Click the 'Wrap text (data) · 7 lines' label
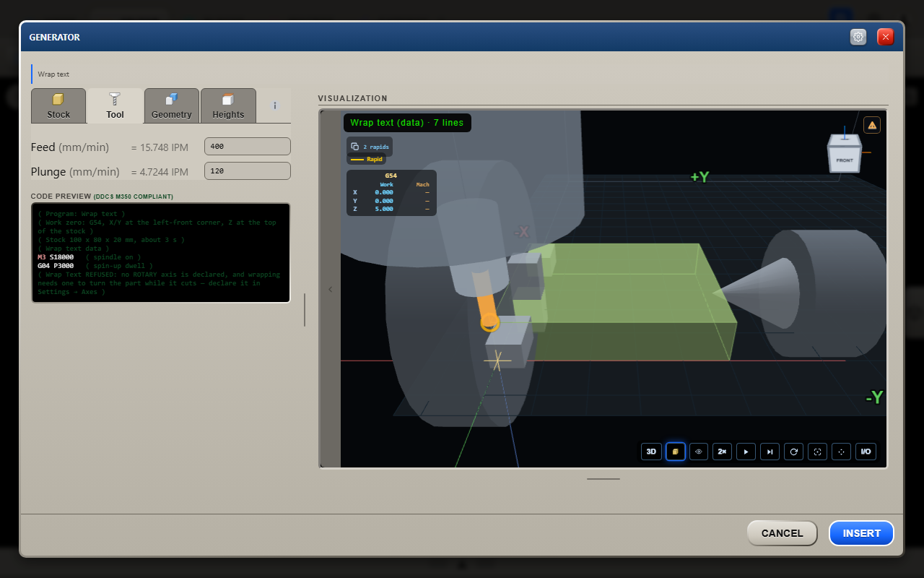Screen dimensions: 924x578 click(407, 123)
